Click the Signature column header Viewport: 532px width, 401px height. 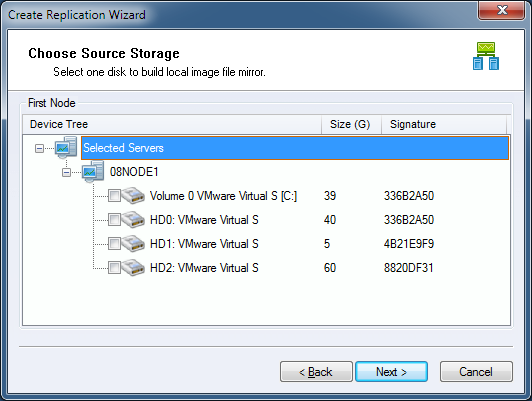click(444, 124)
